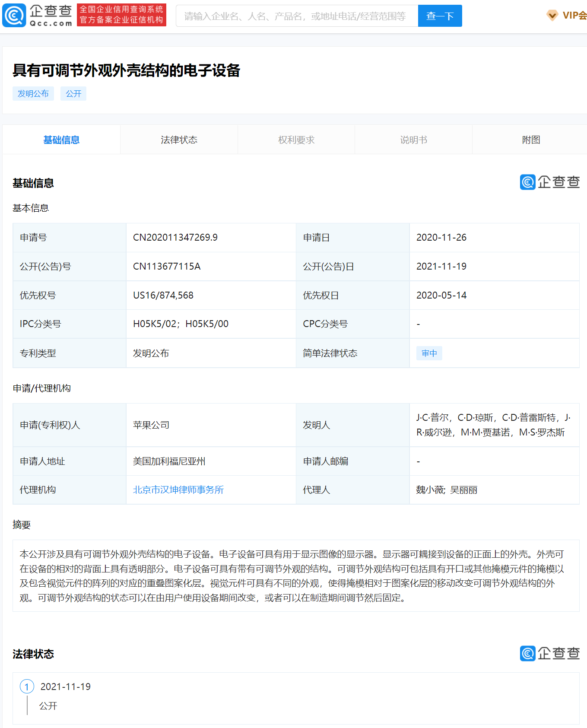Click the 查一下 search button
The image size is (587, 728).
point(440,16)
